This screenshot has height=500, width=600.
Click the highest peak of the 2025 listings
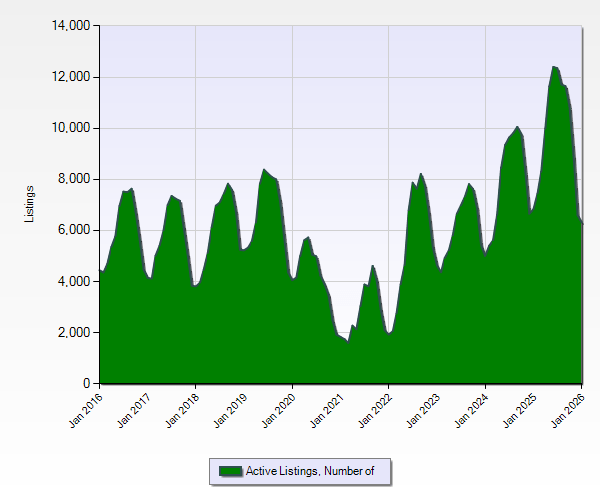pyautogui.click(x=554, y=67)
